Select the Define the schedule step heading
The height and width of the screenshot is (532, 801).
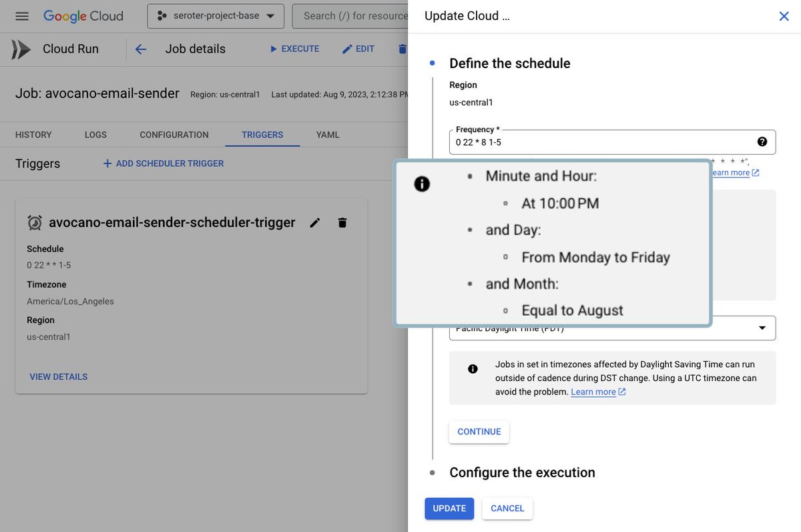(x=510, y=63)
